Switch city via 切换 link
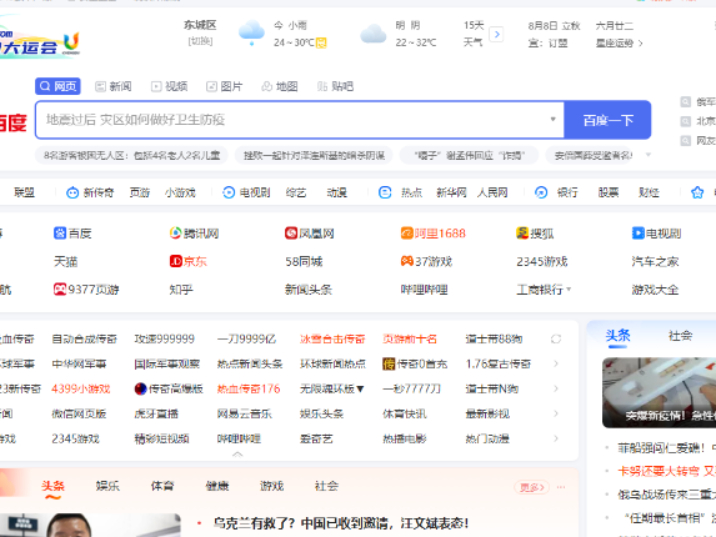Screen dimensions: 716x537 (200, 42)
